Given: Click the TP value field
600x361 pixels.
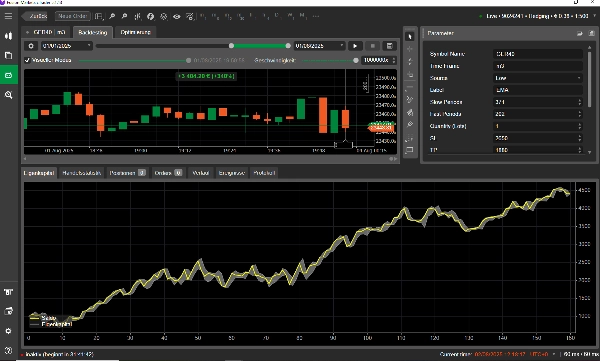Looking at the screenshot, I should (538, 150).
